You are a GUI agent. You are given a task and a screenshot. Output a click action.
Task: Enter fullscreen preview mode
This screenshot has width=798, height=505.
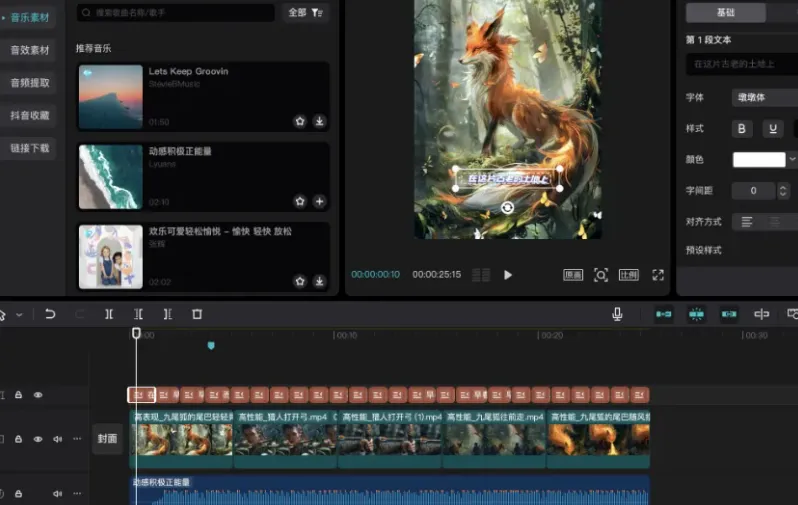(658, 275)
